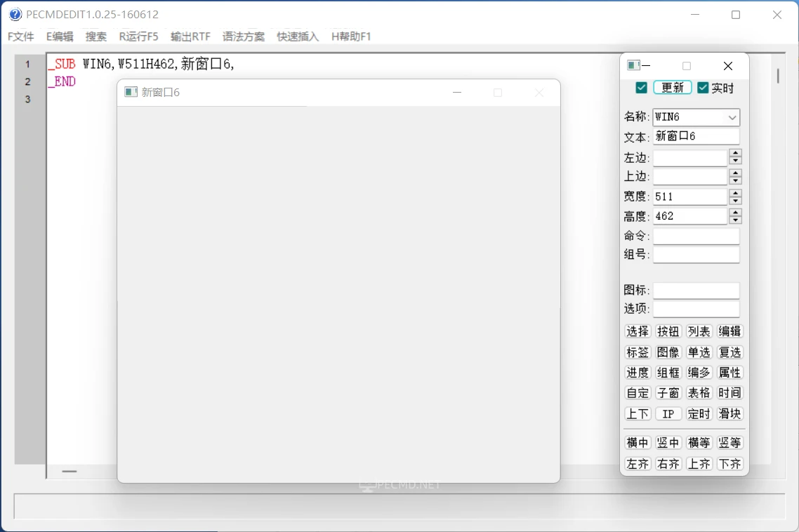Open the 快速插入 menu

(x=298, y=36)
